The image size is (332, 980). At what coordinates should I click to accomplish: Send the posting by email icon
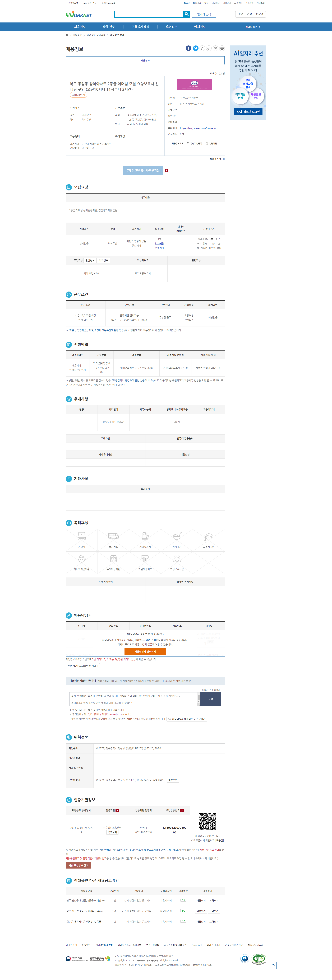[x=215, y=48]
